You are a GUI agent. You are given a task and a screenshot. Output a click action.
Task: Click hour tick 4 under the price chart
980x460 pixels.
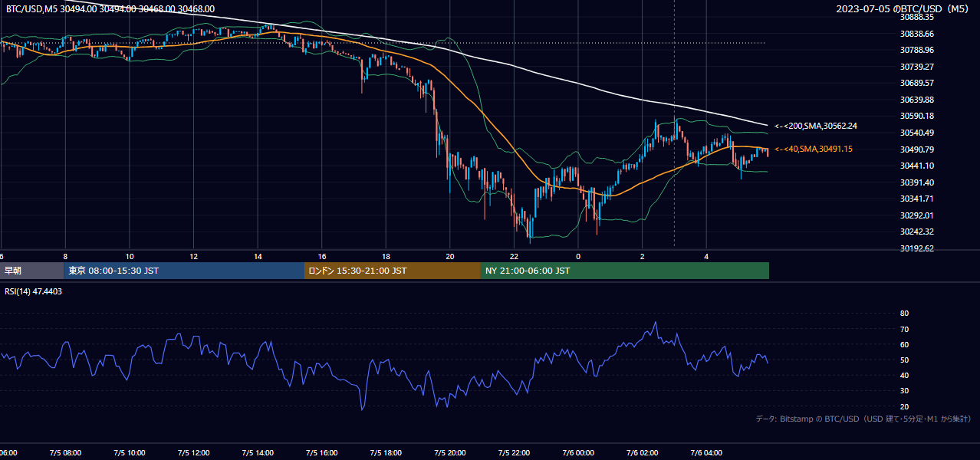pos(707,256)
